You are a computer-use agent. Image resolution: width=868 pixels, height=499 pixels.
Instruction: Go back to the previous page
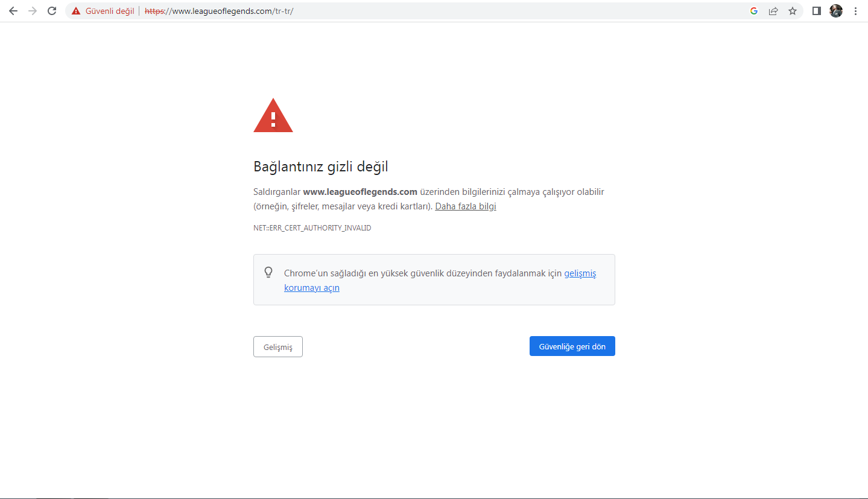coord(13,11)
